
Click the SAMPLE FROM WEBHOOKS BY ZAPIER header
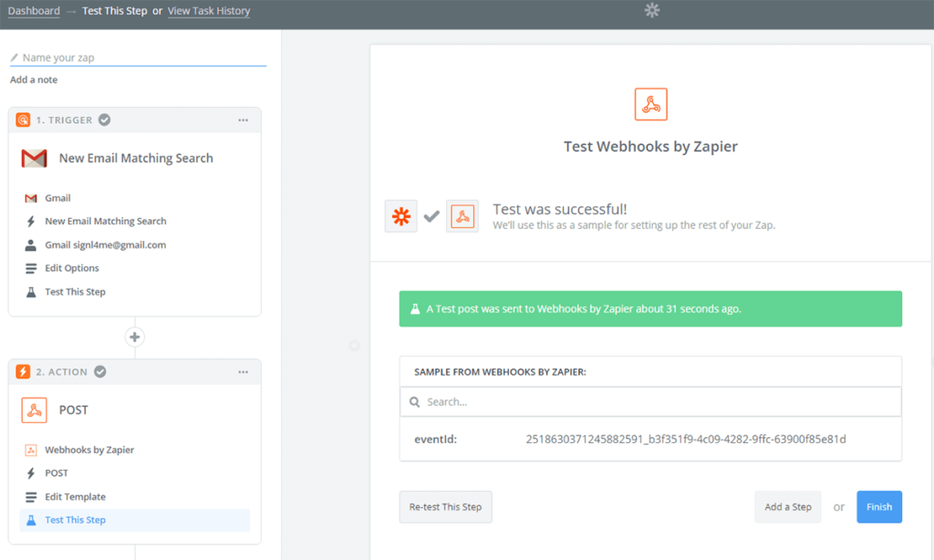coord(501,372)
